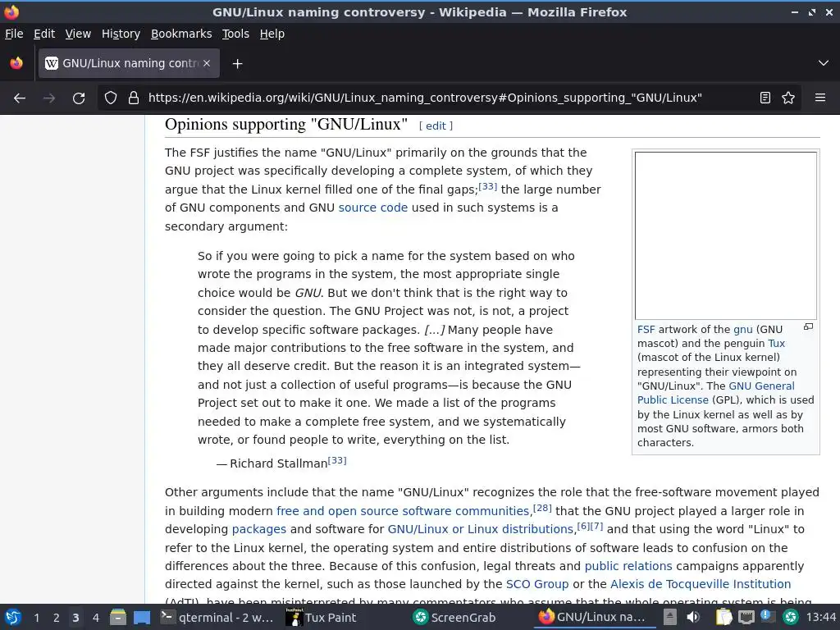Click the blank FSF artwork thumbnail
840x630 pixels.
(x=725, y=235)
